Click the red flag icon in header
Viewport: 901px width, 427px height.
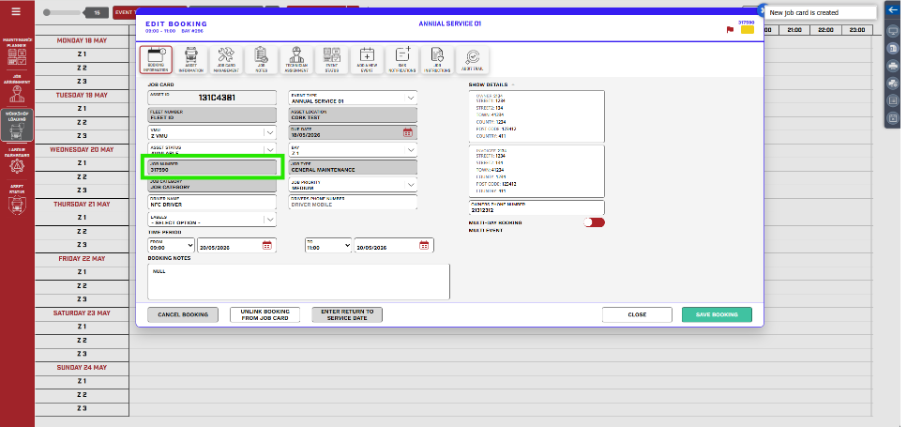[x=730, y=30]
